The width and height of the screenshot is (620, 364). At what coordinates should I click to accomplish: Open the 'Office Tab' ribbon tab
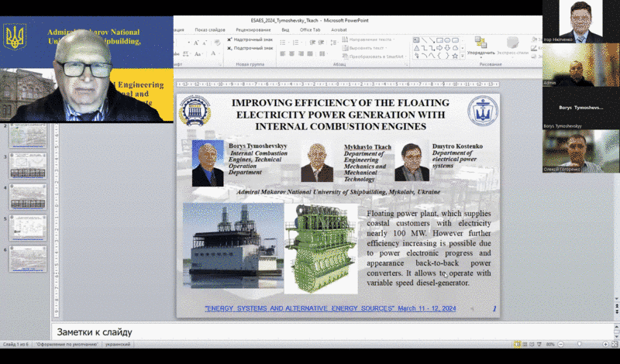click(309, 29)
